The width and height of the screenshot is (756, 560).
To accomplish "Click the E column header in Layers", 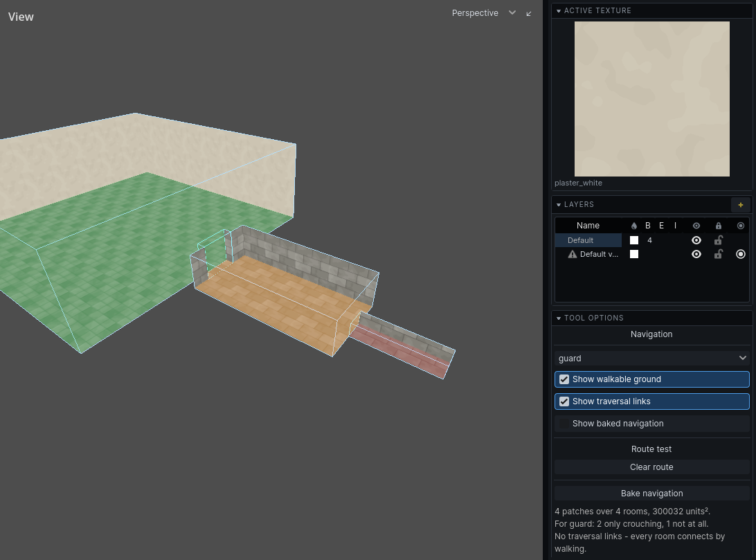I will pyautogui.click(x=662, y=226).
